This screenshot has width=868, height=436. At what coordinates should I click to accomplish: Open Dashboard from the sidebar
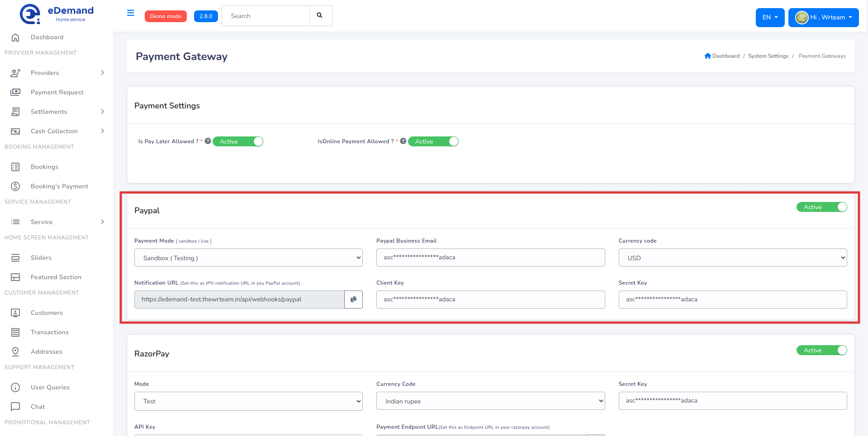(x=47, y=37)
